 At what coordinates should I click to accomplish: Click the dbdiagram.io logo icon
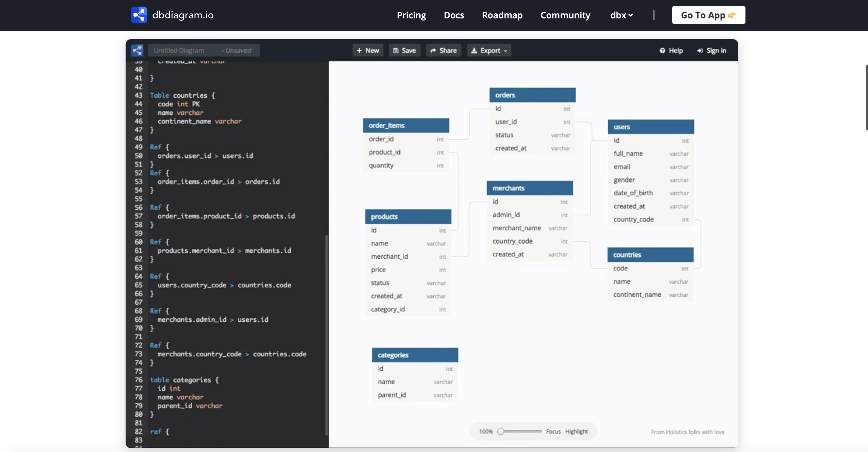pyautogui.click(x=139, y=15)
